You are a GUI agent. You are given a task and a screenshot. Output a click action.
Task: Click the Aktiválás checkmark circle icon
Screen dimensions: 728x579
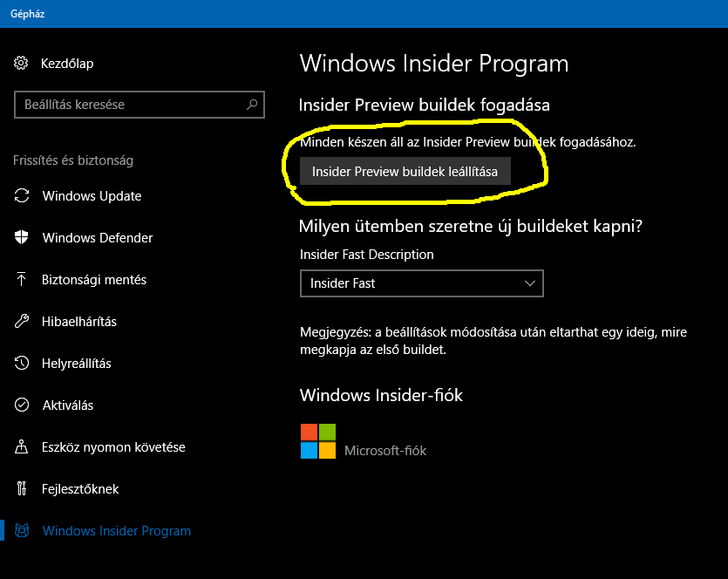click(21, 405)
